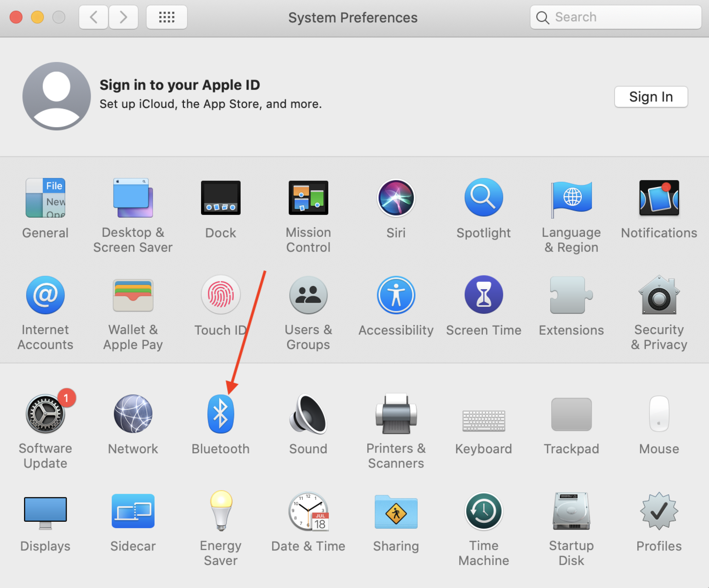
Task: Open Mission Control preferences
Action: 308,198
